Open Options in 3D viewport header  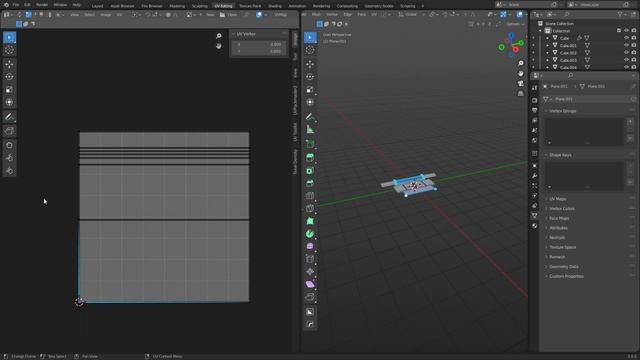pos(515,24)
